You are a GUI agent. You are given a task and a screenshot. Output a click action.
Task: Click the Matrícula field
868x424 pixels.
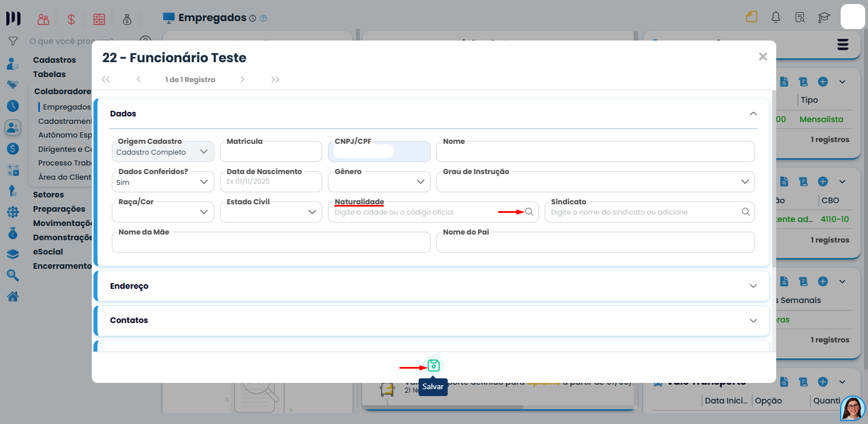pyautogui.click(x=271, y=152)
